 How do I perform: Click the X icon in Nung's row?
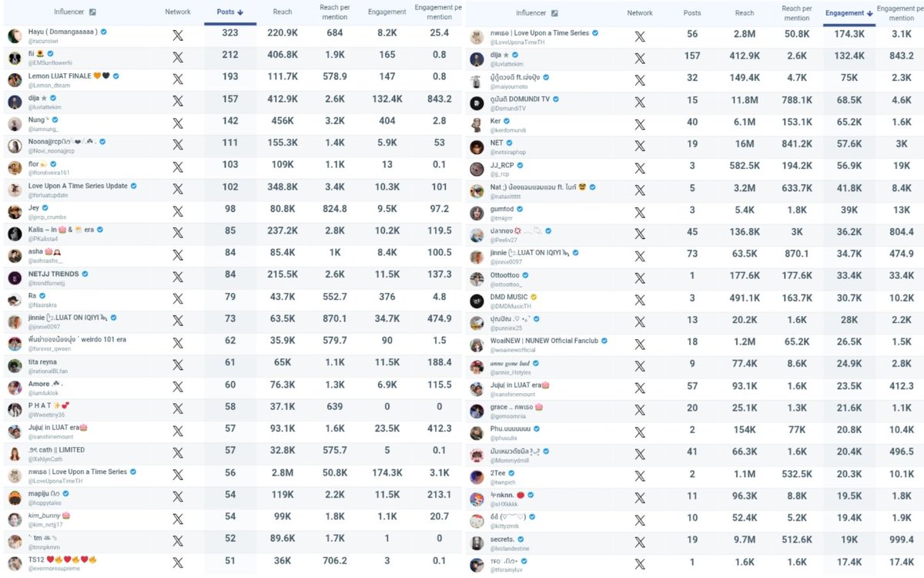[178, 123]
